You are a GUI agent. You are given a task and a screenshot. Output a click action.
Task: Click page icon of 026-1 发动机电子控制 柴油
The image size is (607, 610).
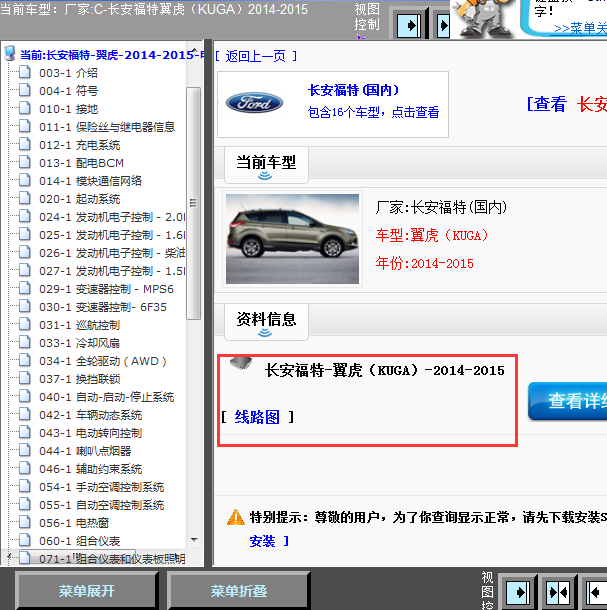pyautogui.click(x=25, y=252)
